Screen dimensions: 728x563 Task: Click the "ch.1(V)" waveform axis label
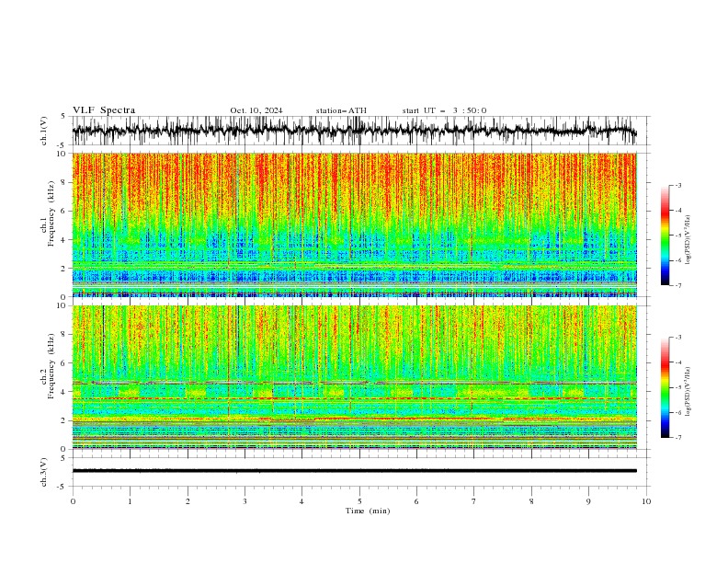coord(44,131)
